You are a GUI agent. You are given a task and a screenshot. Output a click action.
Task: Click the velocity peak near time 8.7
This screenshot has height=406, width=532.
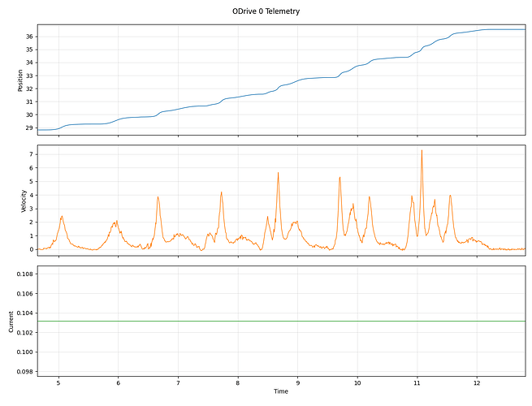[x=279, y=173]
